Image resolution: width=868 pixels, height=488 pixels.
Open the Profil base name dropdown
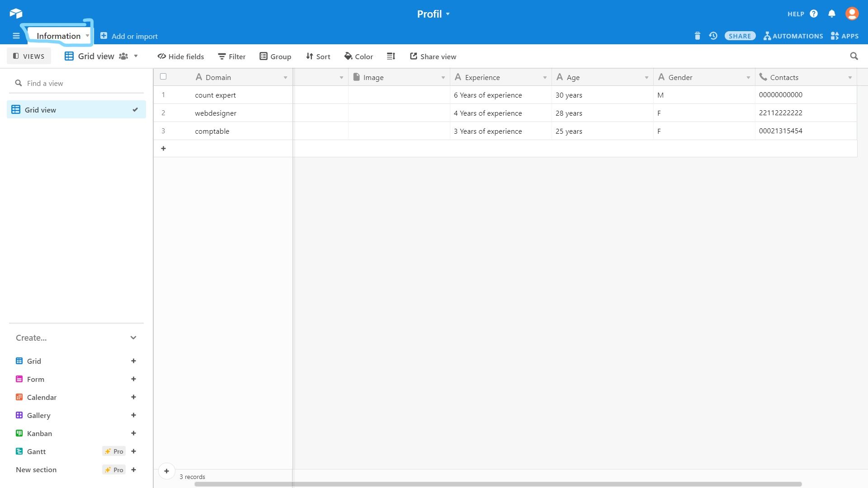click(x=433, y=14)
